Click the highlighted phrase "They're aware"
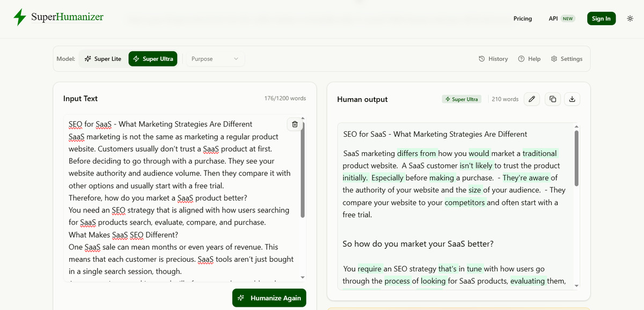The image size is (644, 310). pos(526,178)
